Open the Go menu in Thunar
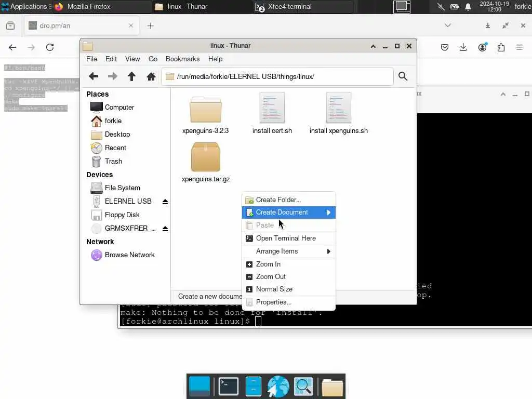This screenshot has height=399, width=532. click(x=153, y=59)
